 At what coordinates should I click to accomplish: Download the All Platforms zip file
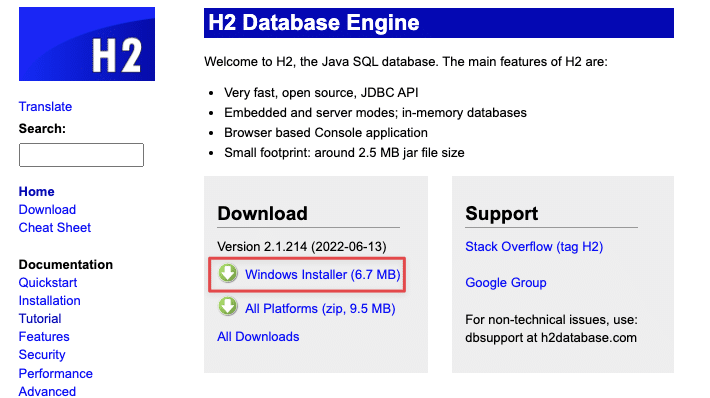coord(320,309)
